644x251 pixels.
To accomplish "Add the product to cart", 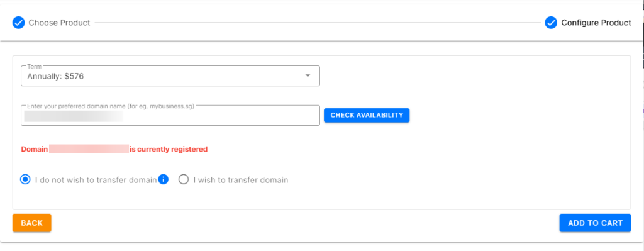I will click(x=595, y=223).
